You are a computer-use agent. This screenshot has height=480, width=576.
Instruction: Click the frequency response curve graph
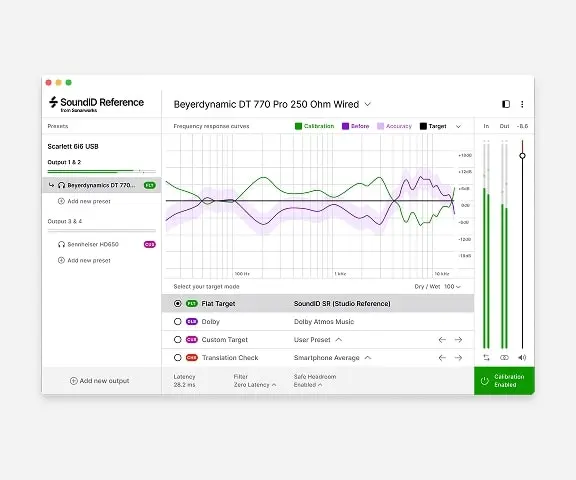click(310, 206)
